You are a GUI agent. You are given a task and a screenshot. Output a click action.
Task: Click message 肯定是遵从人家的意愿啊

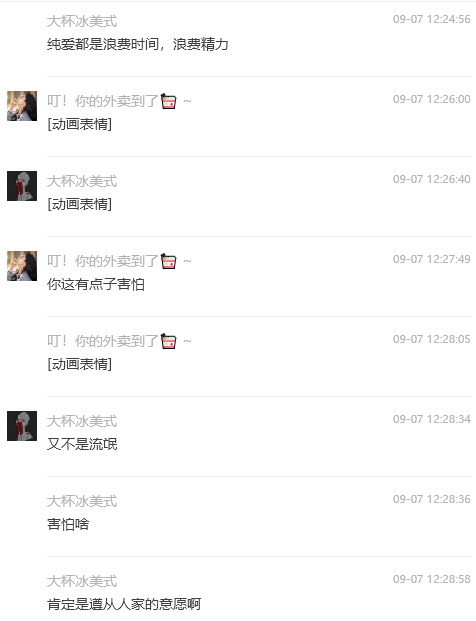[124, 604]
